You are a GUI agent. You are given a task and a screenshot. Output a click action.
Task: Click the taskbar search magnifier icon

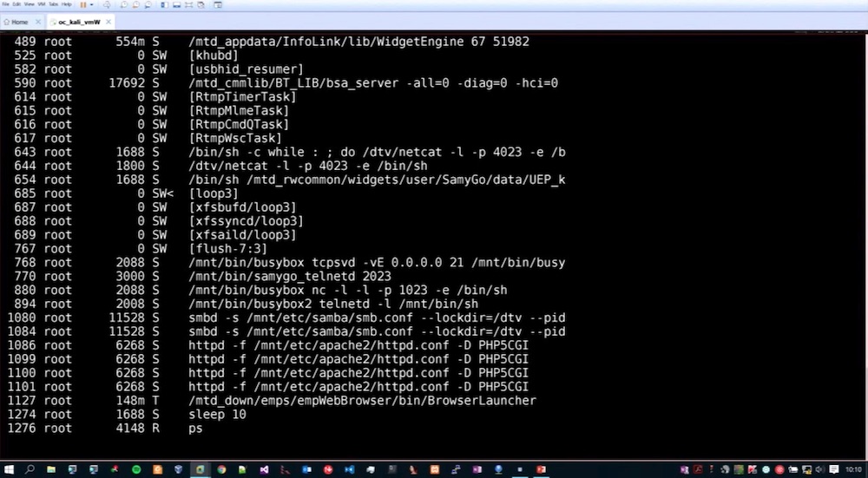point(30,469)
